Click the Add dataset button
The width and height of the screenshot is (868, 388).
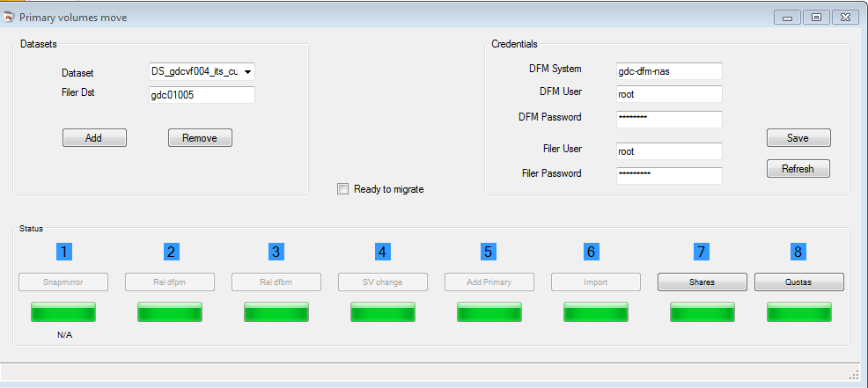click(x=95, y=138)
